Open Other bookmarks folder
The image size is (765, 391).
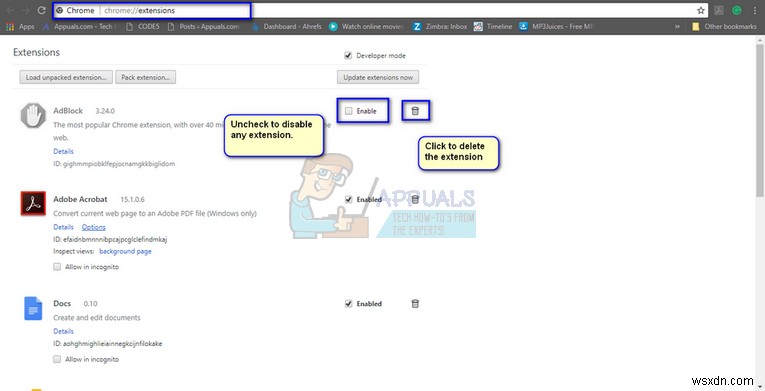(724, 27)
